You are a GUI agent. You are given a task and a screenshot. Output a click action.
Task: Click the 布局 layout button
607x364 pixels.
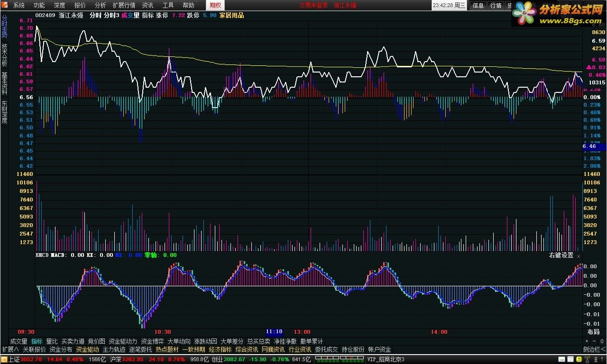593,332
